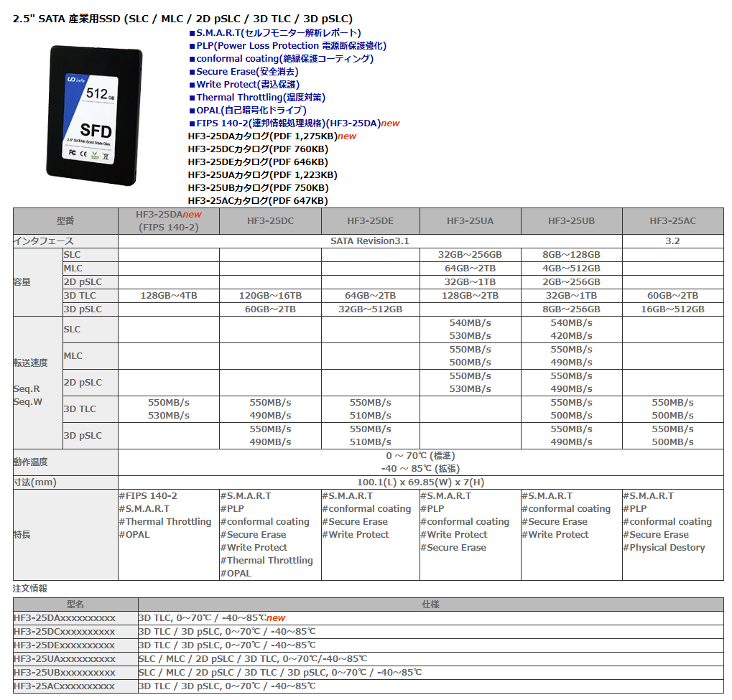This screenshot has height=700, width=732.
Task: Click the Secure Erase(安全消去) bullet line
Action: click(x=244, y=71)
